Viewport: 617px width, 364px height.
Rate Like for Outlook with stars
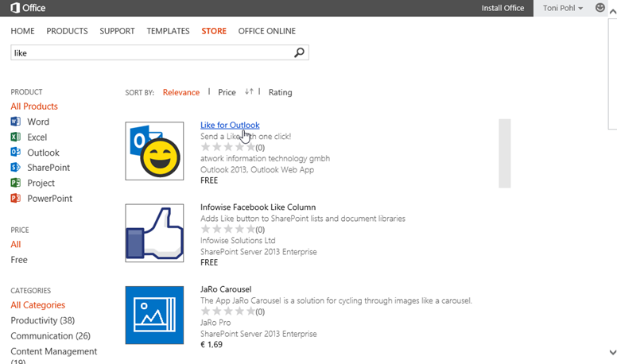(x=227, y=147)
